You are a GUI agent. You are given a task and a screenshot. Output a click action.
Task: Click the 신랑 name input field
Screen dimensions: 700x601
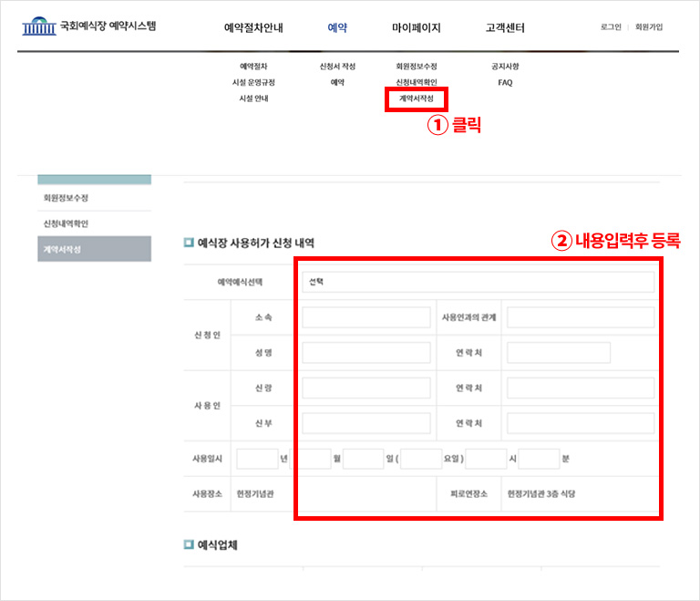point(365,389)
